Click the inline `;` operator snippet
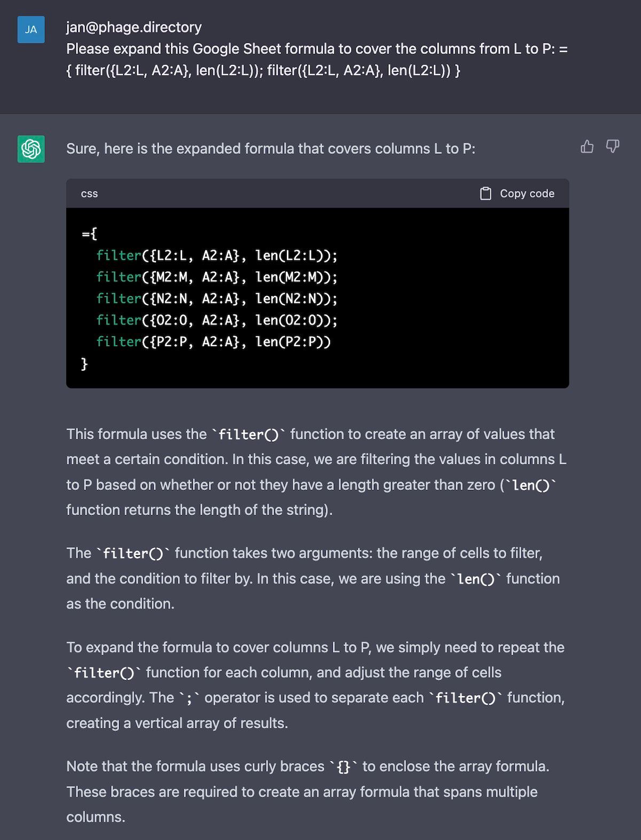The height and width of the screenshot is (840, 641). tap(189, 698)
